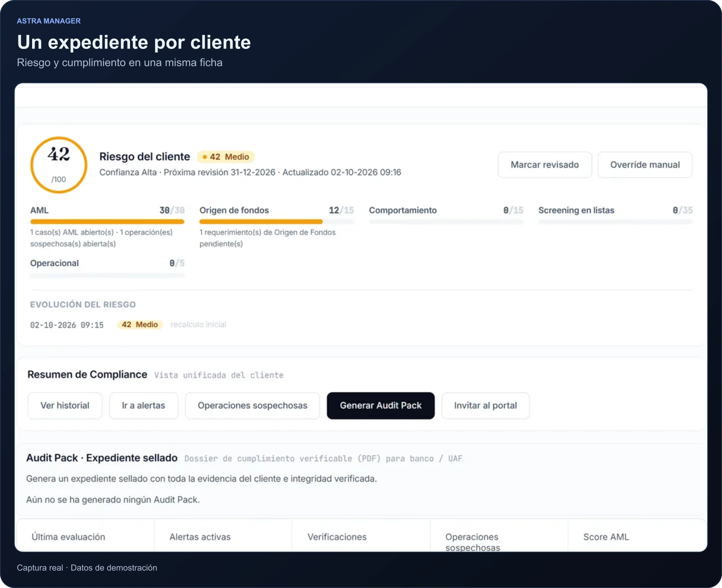
Task: Click the Confianza Alta next-review status line
Action: click(250, 172)
